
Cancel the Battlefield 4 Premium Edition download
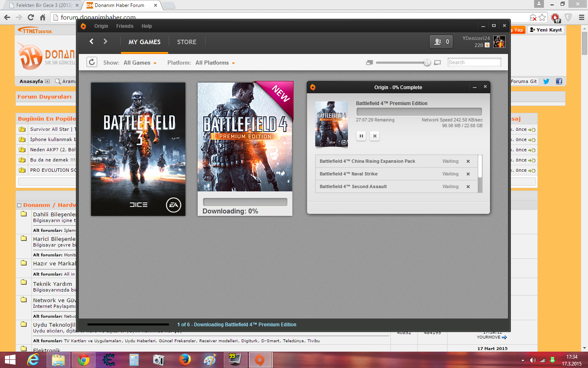point(374,136)
